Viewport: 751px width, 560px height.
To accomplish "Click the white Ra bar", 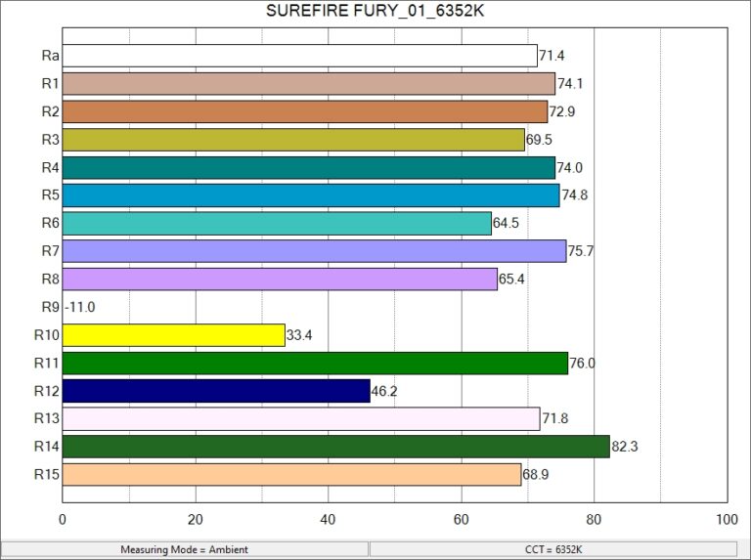I will (300, 56).
